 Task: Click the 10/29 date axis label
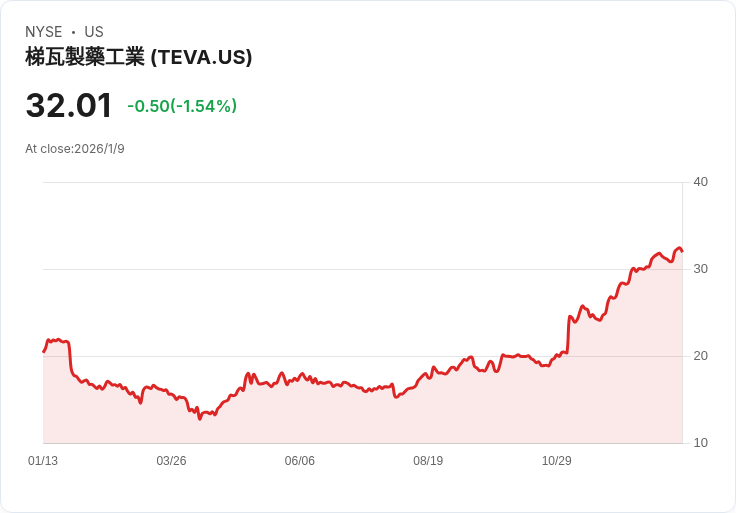(557, 461)
